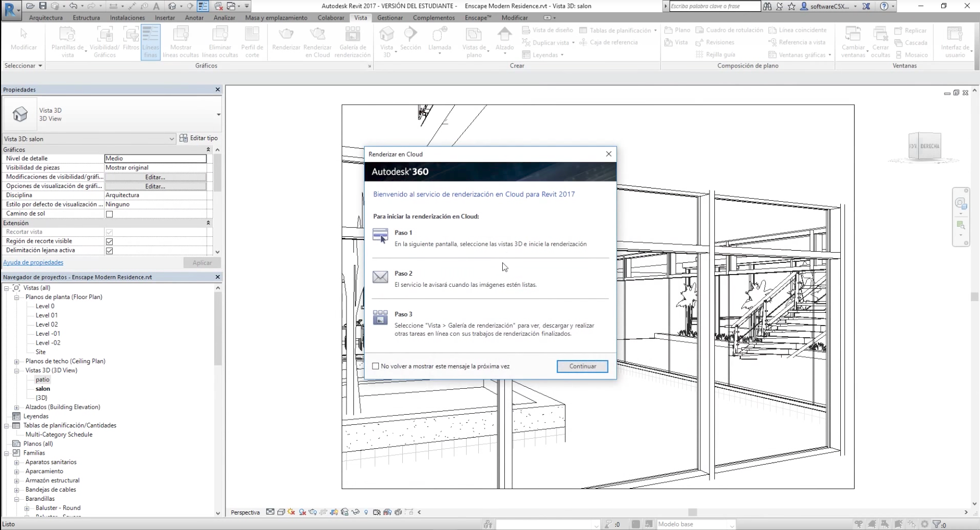Click the project browser vertical scrollbar
Viewport: 980px width, 530px height.
[218, 329]
